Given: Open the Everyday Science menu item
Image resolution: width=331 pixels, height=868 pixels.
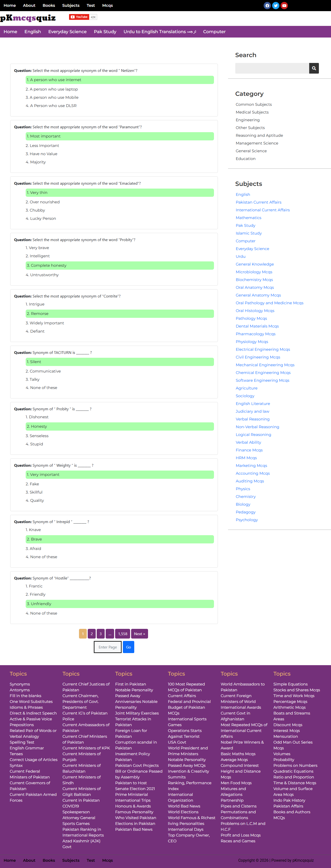Looking at the screenshot, I should coord(67,32).
